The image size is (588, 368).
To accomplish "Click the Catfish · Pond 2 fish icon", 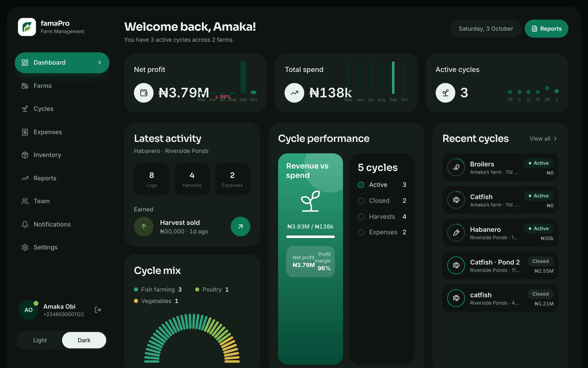I will point(456,265).
